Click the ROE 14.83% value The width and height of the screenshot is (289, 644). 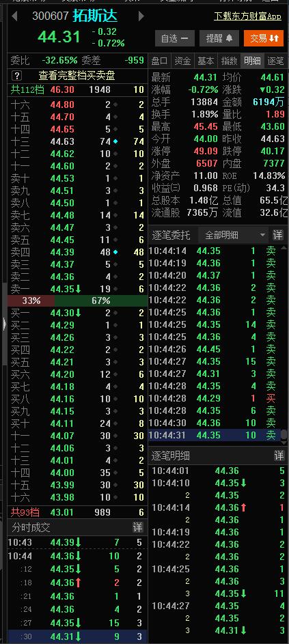269,176
